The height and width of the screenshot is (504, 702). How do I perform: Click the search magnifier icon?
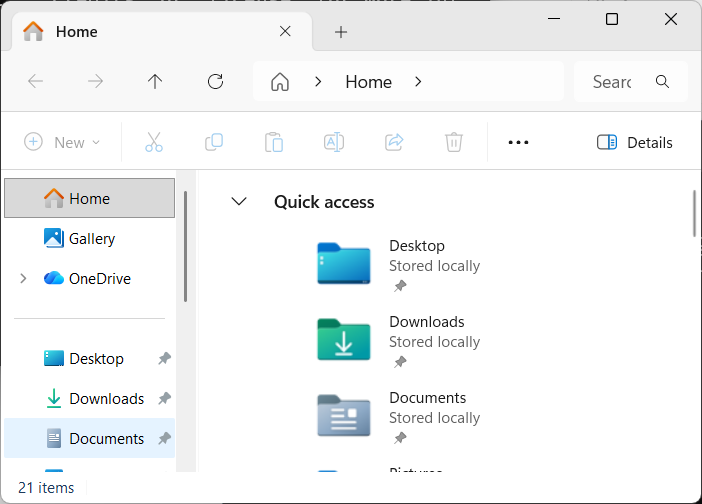point(662,81)
